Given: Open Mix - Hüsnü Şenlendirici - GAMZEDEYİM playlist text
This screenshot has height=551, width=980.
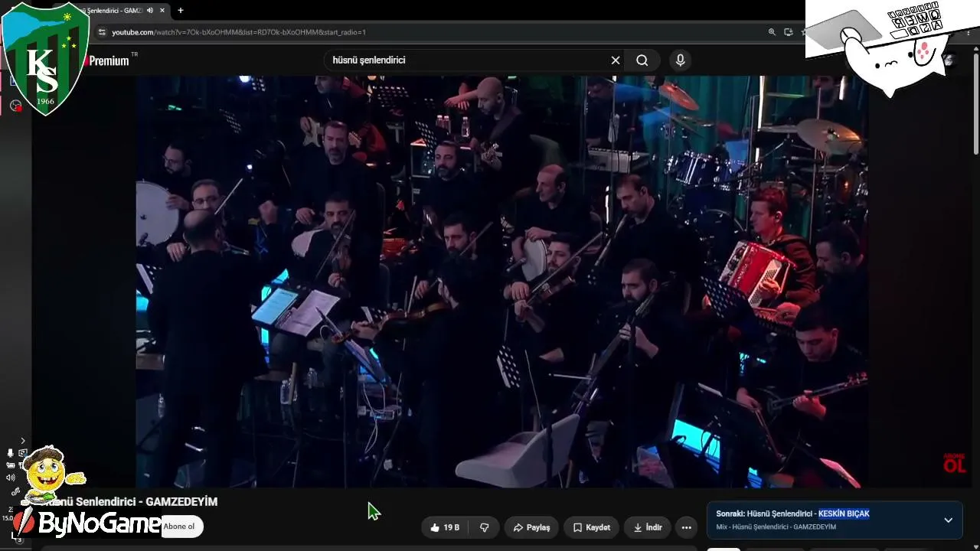Looking at the screenshot, I should pyautogui.click(x=776, y=527).
